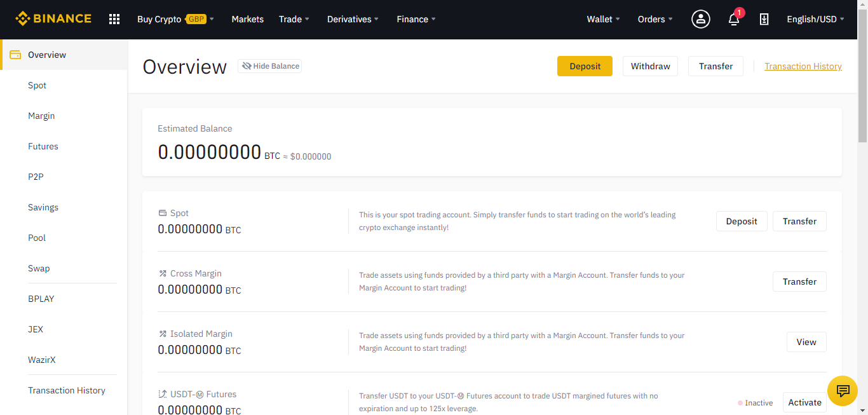Click the Binance logo
The image size is (868, 415).
[53, 19]
